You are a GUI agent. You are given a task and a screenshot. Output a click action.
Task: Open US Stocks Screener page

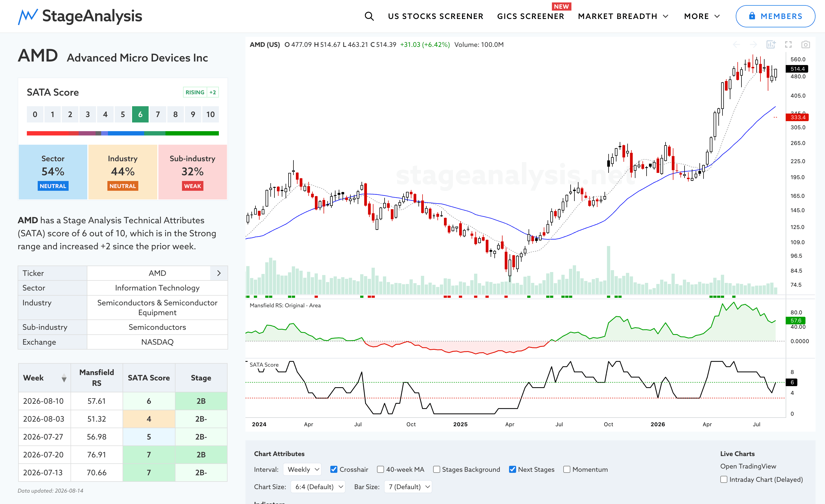tap(436, 16)
